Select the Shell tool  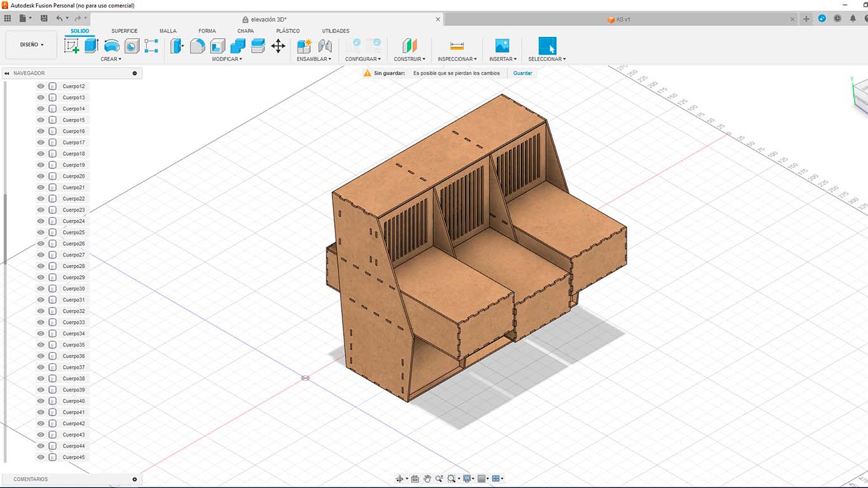pyautogui.click(x=218, y=46)
